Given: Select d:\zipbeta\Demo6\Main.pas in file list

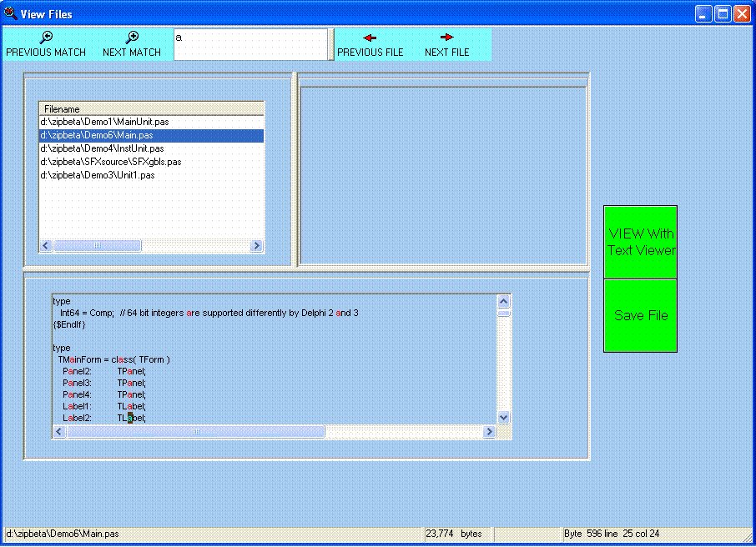Looking at the screenshot, I should (x=151, y=135).
